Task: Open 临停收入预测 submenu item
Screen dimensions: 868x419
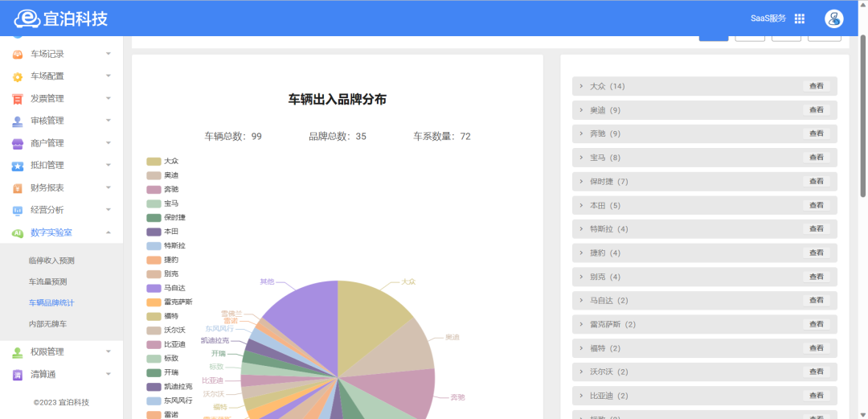Action: [x=51, y=261]
